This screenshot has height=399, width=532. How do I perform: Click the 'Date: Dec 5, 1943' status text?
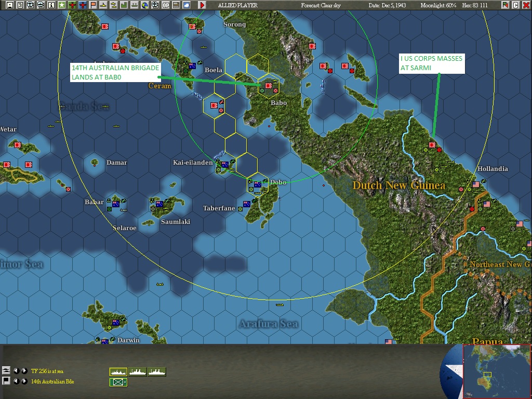coord(387,5)
